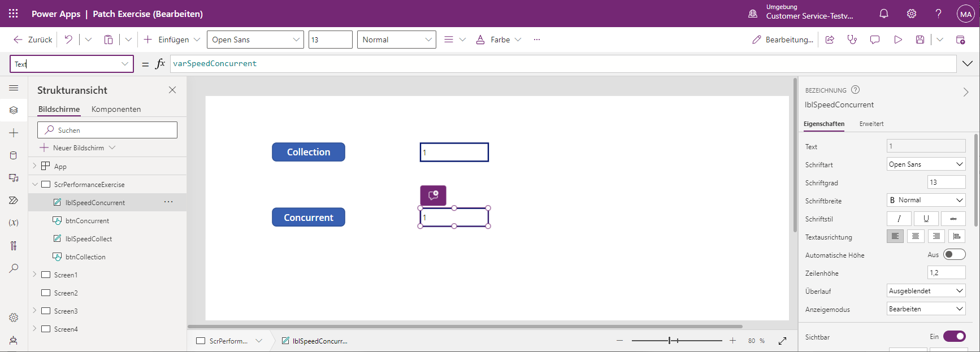Select right text alignment
Image resolution: width=980 pixels, height=352 pixels.
(x=936, y=236)
